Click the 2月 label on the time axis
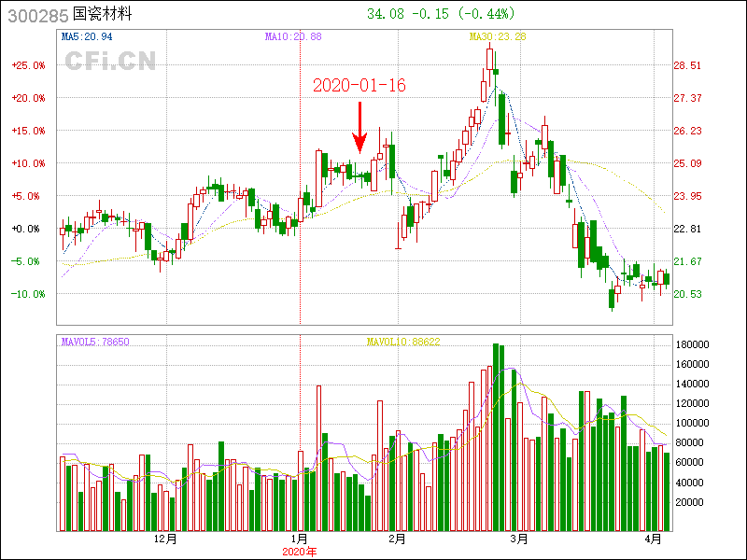 [397, 539]
